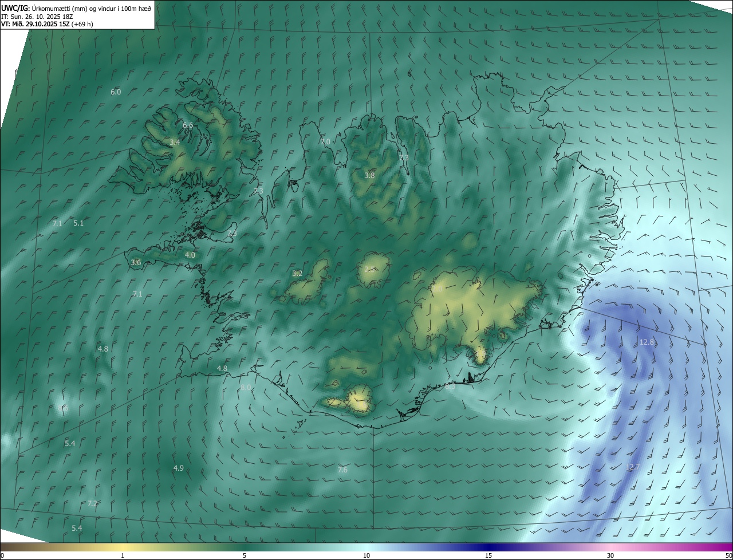Choose the 3.2 value in the highlands
This screenshot has height=560, width=733.
coord(297,274)
